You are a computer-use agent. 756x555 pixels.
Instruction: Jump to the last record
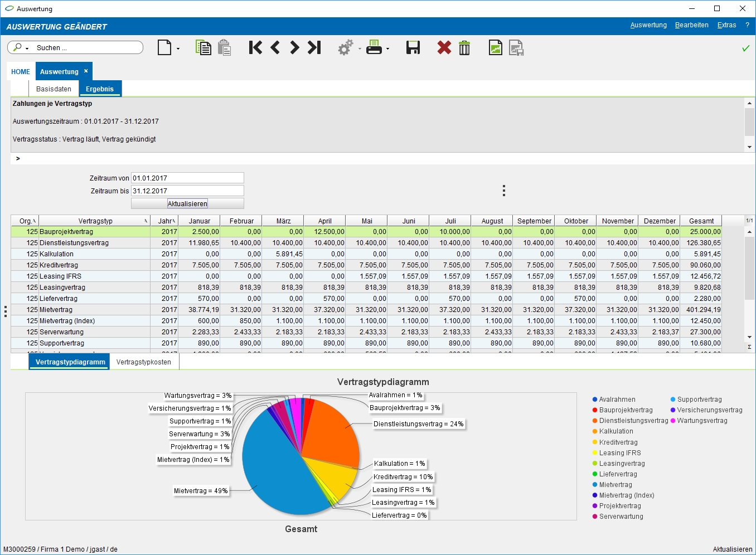tap(314, 48)
